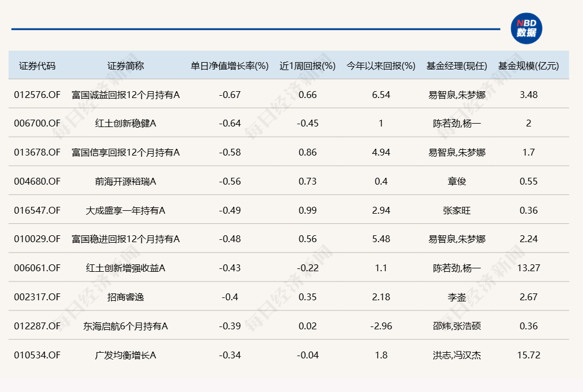Viewport: 583px width, 392px height.
Task: Select the 近1周回报(%) column header
Action: point(308,66)
